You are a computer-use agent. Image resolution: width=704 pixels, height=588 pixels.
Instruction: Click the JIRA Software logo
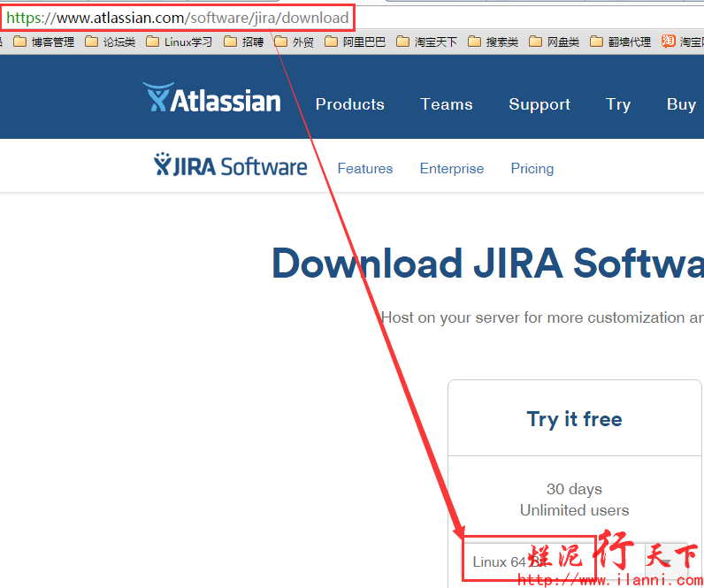tap(230, 166)
